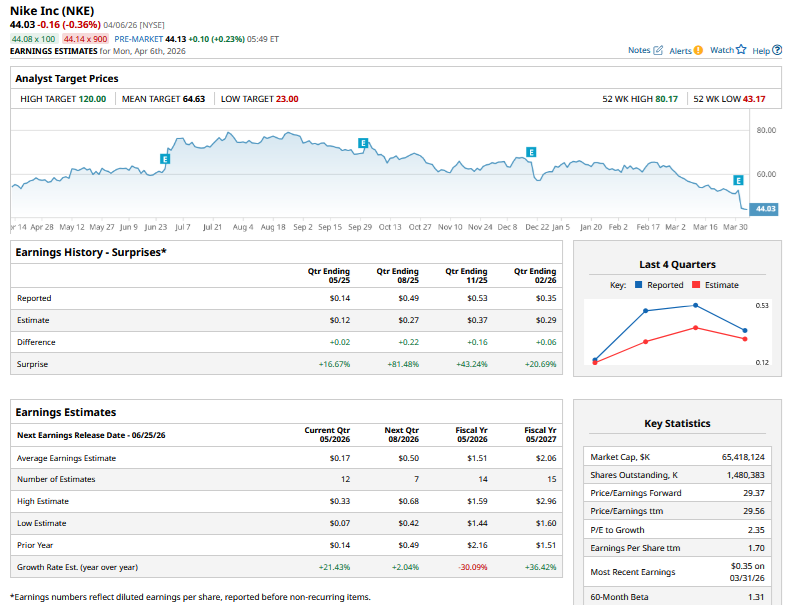This screenshot has height=605, width=790.
Task: Click the earnings marker near Jun 23
Action: [165, 158]
